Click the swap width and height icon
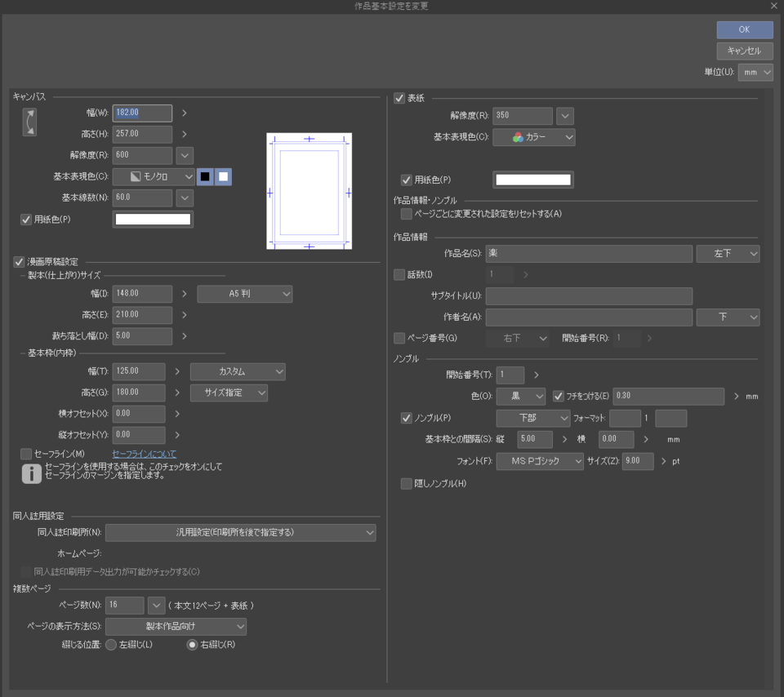 tap(29, 122)
